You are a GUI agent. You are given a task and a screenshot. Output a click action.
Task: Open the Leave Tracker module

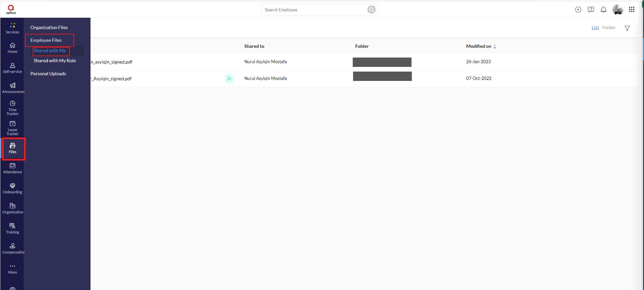[12, 128]
